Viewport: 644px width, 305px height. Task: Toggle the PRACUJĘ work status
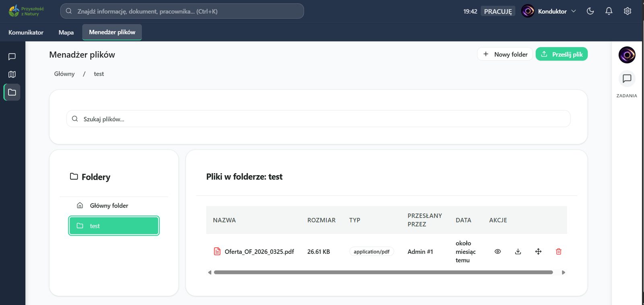click(x=498, y=11)
